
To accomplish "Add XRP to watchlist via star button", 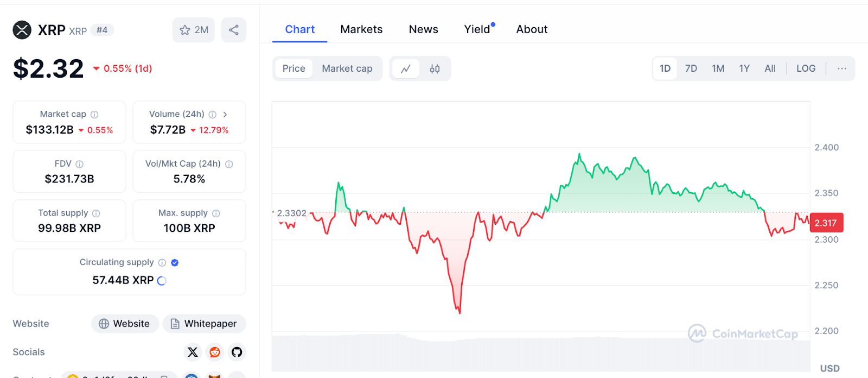I will pyautogui.click(x=194, y=30).
